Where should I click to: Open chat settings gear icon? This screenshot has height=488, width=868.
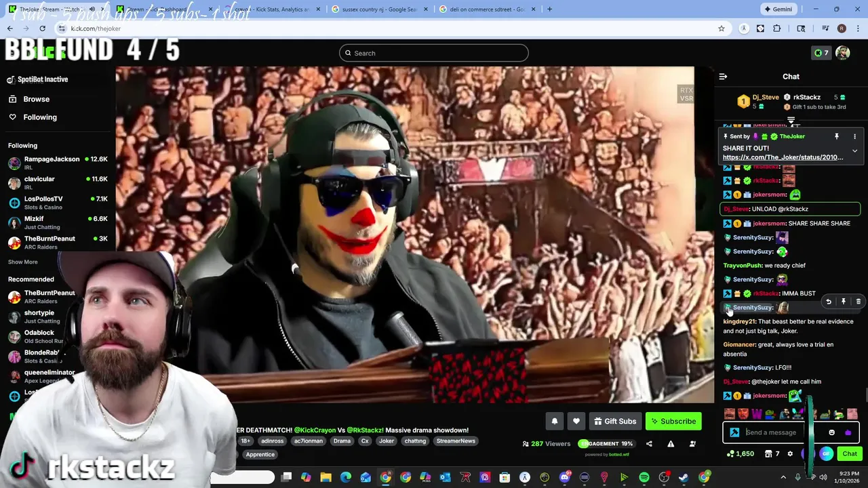pyautogui.click(x=790, y=454)
